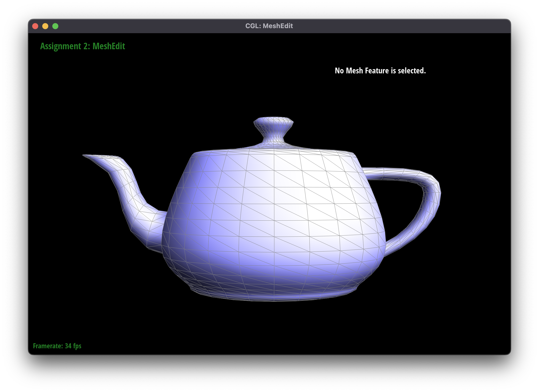Maximize the window using green button
Screen dimensions: 539x392
tap(55, 26)
